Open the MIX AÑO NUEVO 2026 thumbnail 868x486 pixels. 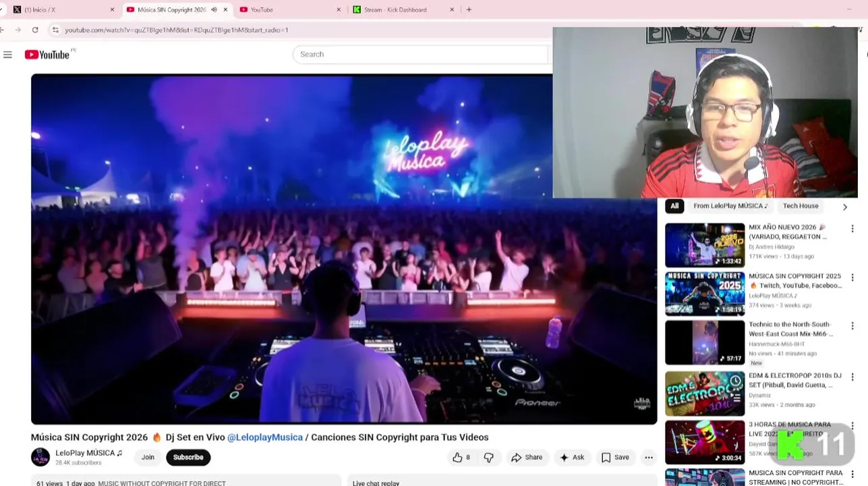705,245
